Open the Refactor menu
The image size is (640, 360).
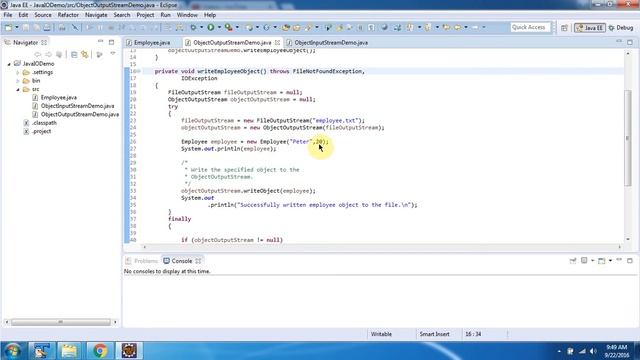click(x=68, y=15)
